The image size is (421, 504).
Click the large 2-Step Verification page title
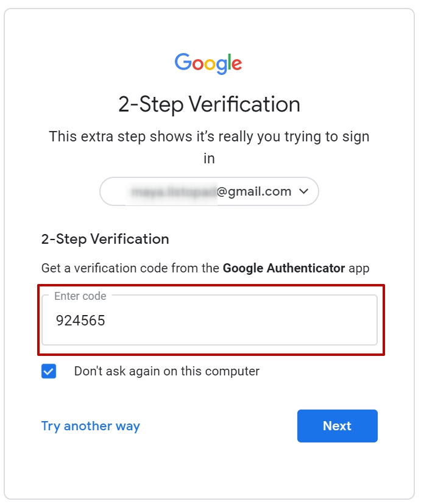click(209, 104)
